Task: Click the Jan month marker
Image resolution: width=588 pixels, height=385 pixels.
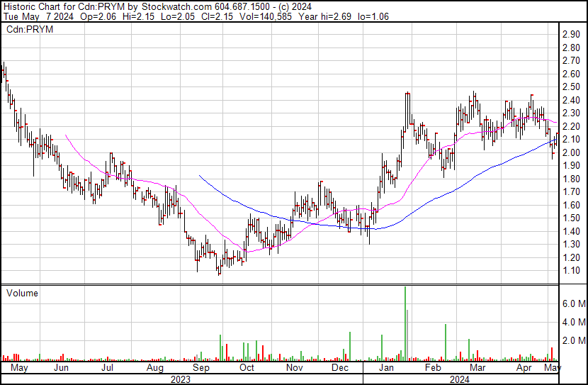Action: tap(386, 369)
